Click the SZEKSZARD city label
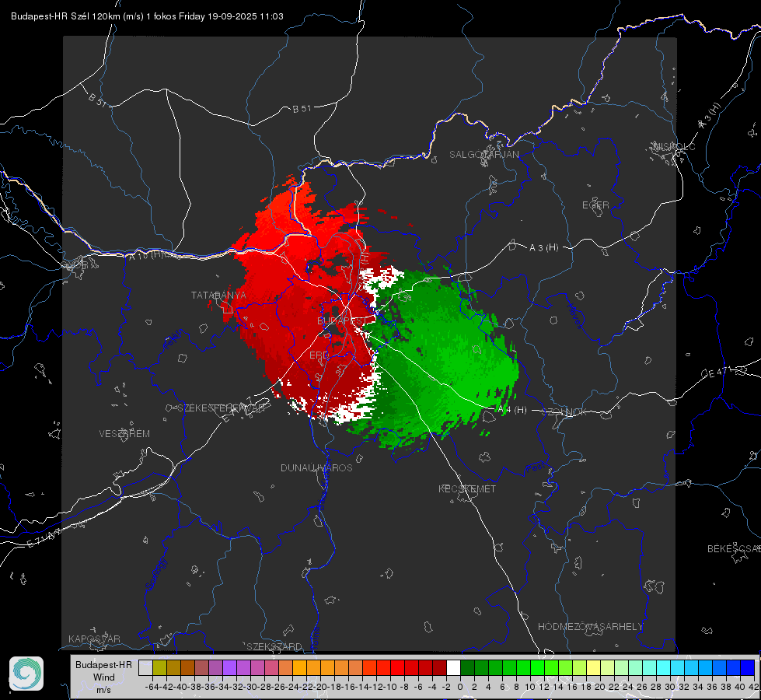This screenshot has height=700, width=761. (x=274, y=646)
